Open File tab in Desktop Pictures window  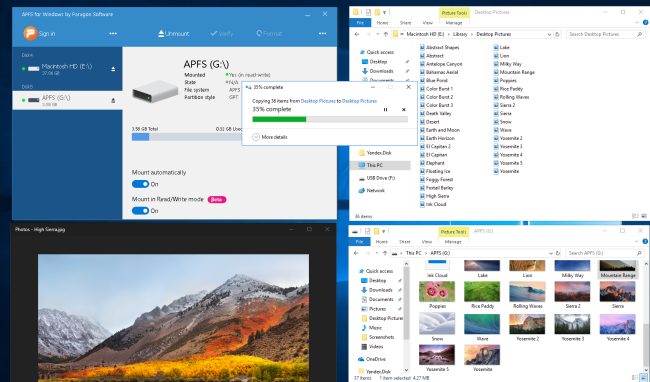(360, 23)
